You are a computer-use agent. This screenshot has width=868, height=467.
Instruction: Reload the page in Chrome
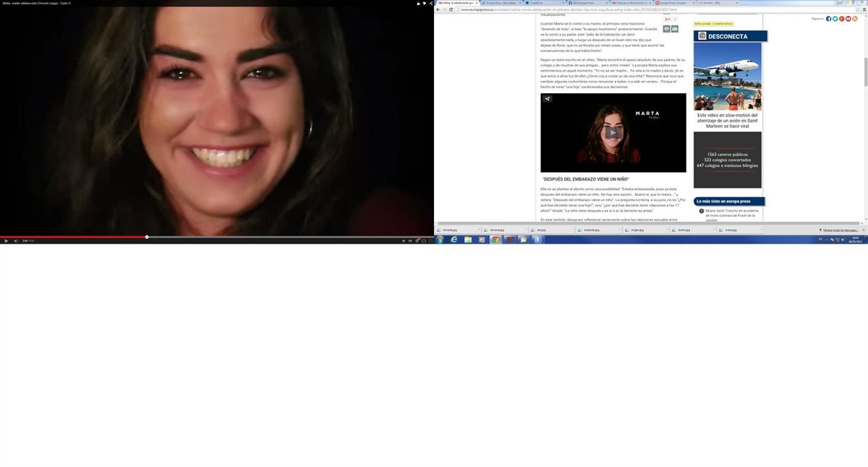click(451, 9)
